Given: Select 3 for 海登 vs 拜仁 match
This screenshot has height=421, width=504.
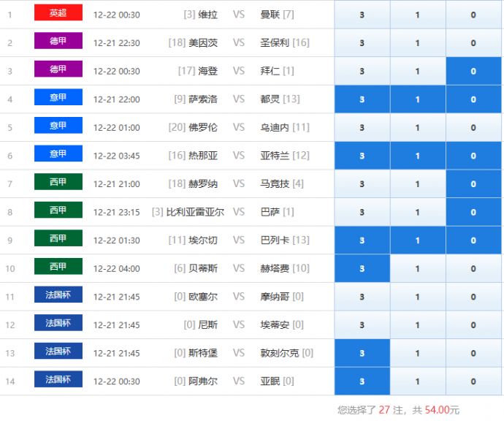Looking at the screenshot, I should pyautogui.click(x=362, y=71).
